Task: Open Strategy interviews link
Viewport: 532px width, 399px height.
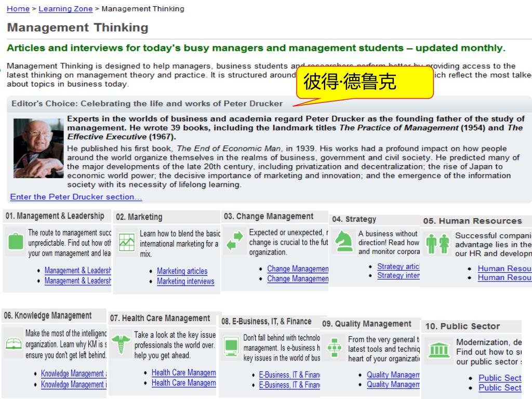Action: [x=398, y=275]
